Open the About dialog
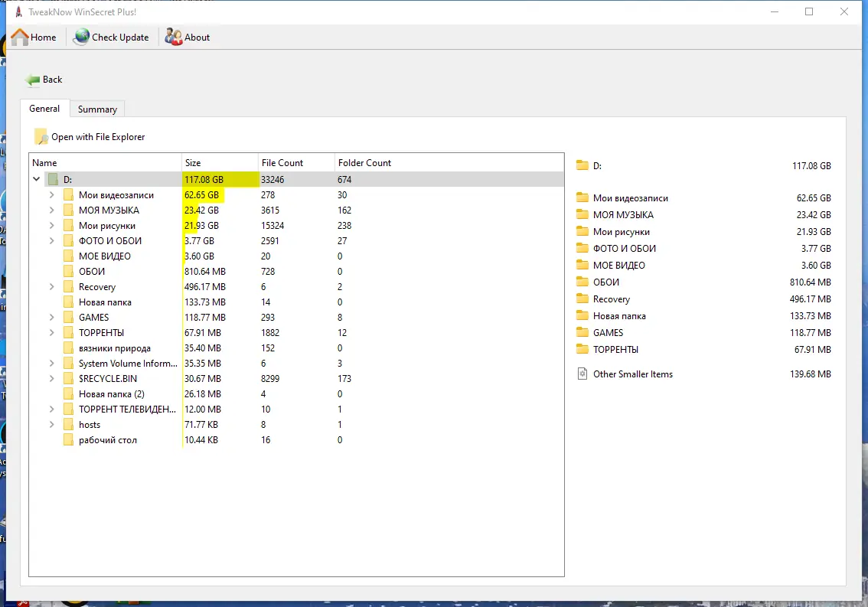Screen dimensions: 868x607 (187, 37)
